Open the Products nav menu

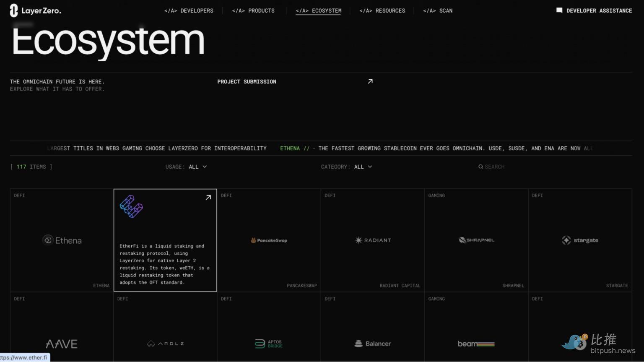click(253, 10)
